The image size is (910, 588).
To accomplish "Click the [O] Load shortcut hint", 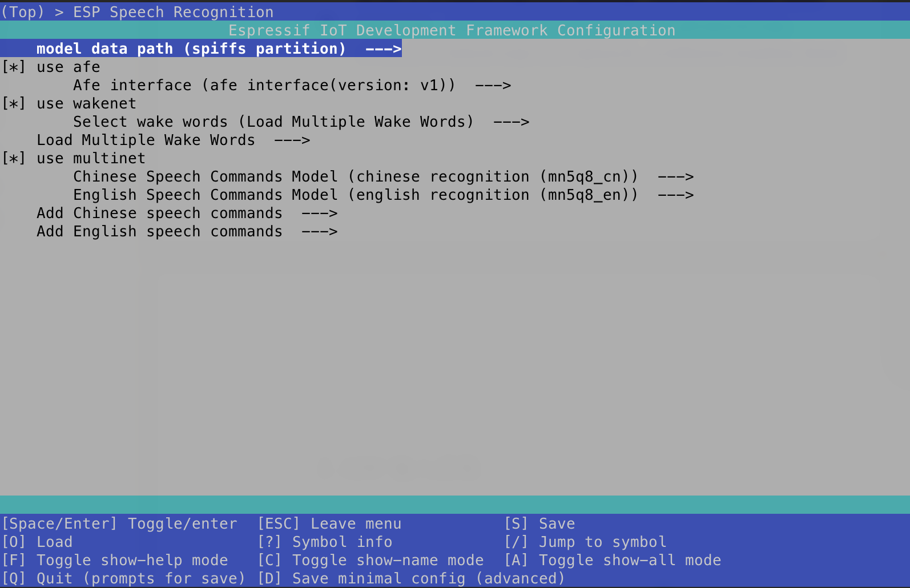I will [x=37, y=542].
